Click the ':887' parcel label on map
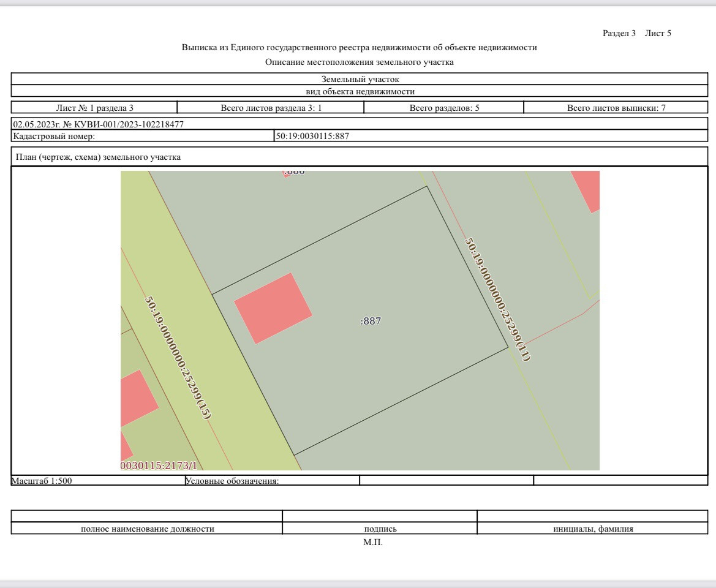 click(371, 321)
